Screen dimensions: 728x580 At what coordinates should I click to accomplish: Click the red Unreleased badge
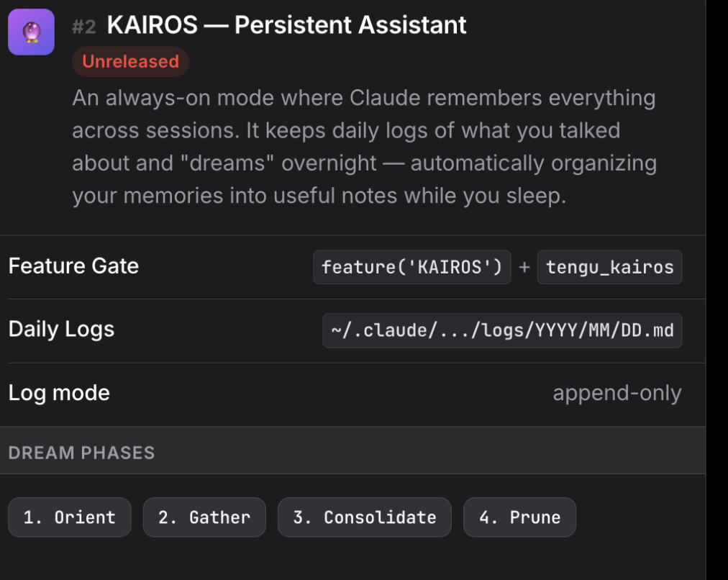[x=130, y=62]
